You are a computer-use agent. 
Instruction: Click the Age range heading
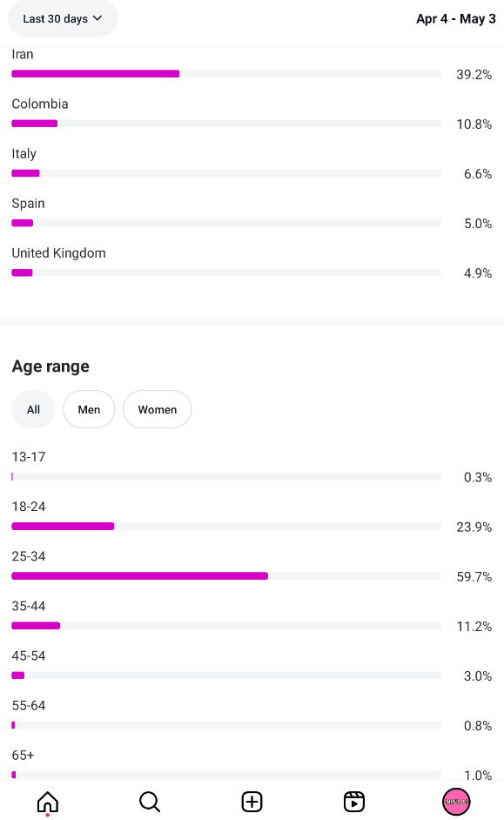click(50, 366)
